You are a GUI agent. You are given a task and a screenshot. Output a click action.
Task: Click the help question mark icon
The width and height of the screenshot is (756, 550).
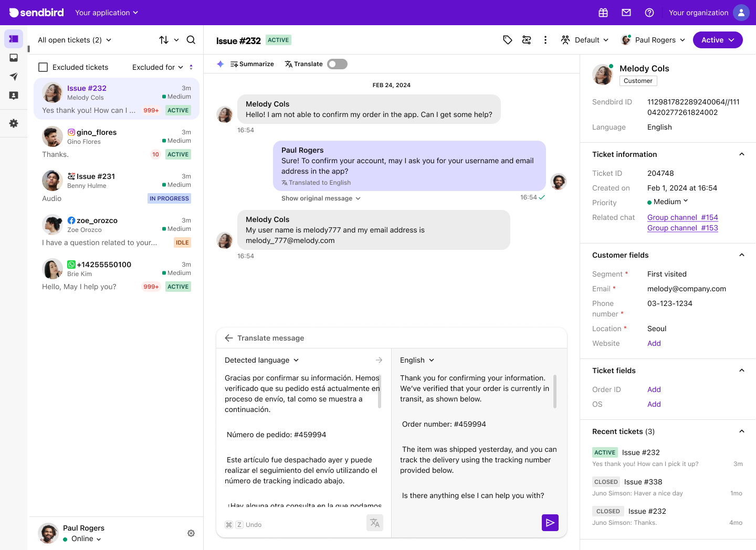pyautogui.click(x=649, y=13)
